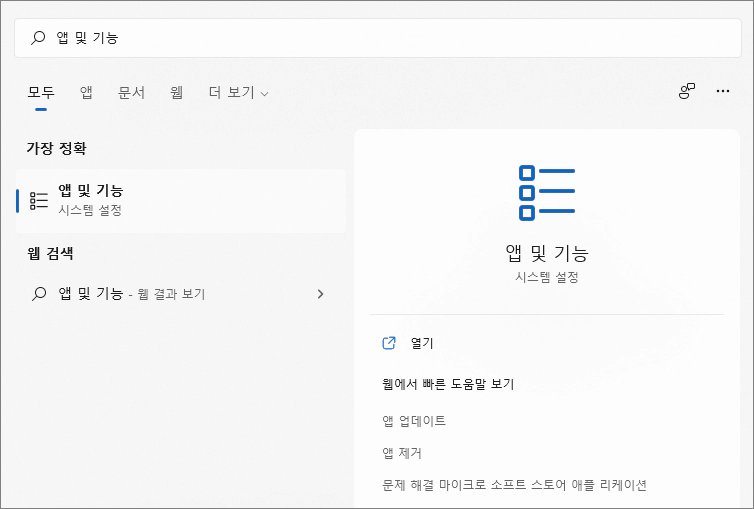The width and height of the screenshot is (754, 509).
Task: Click the magnifier icon in web search row
Action: click(x=39, y=294)
